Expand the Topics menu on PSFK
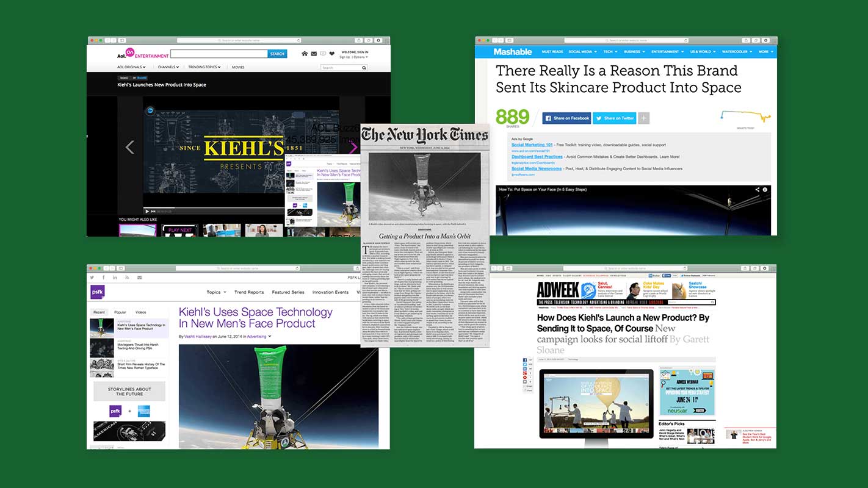 click(216, 292)
